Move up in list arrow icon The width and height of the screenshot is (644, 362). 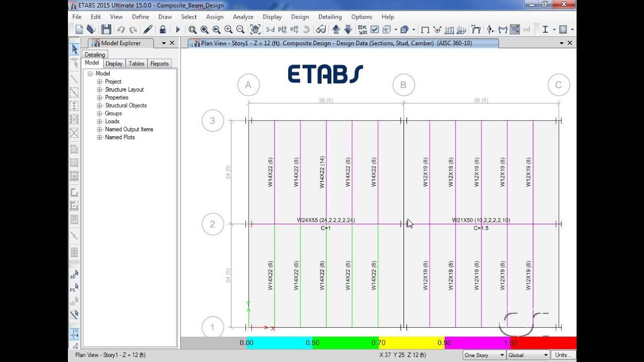(x=336, y=30)
